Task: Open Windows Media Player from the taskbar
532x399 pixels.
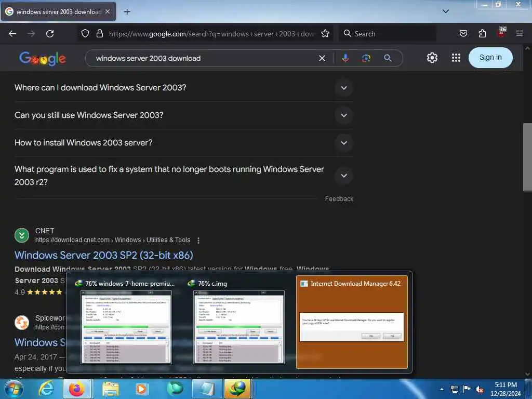Action: [141, 389]
